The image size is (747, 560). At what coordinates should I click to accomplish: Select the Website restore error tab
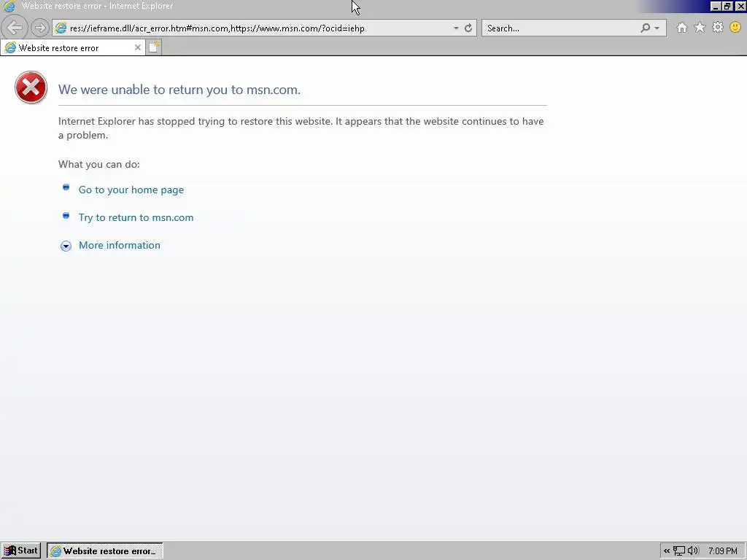coord(72,47)
